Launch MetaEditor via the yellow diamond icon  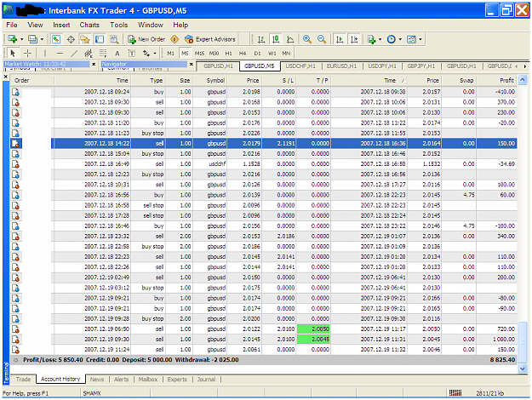[174, 39]
